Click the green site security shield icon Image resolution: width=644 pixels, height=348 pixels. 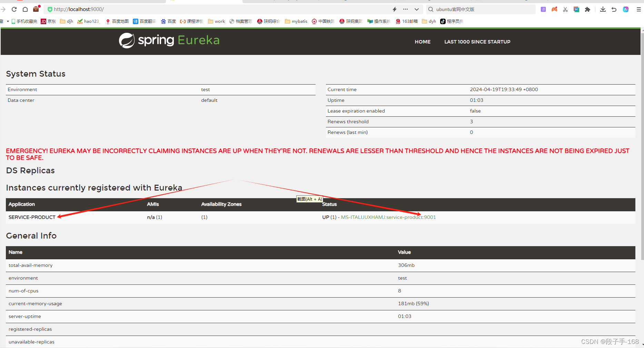pos(50,9)
